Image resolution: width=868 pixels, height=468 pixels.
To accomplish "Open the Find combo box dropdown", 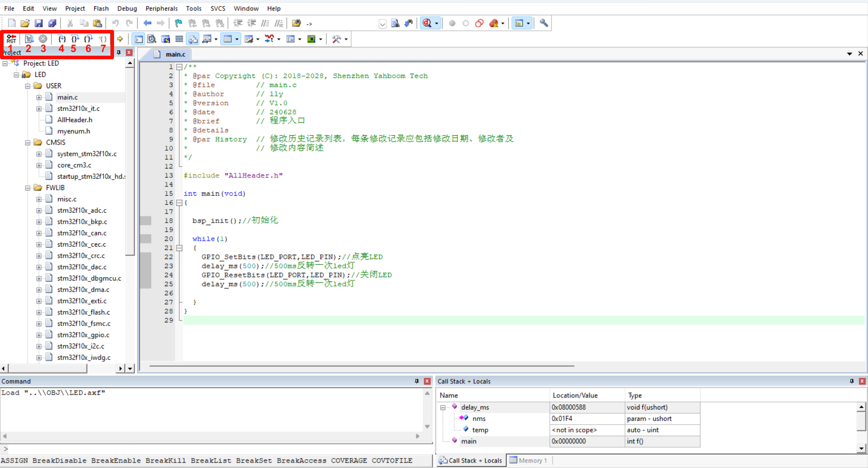I will [x=382, y=24].
